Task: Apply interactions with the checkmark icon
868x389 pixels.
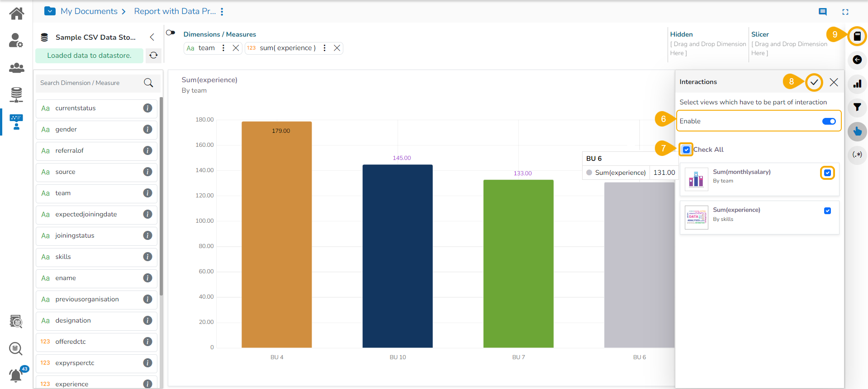Action: coord(814,82)
